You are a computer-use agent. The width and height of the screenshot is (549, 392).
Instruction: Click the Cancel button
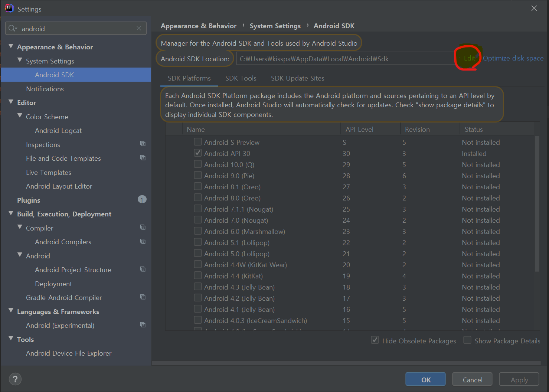pyautogui.click(x=473, y=379)
